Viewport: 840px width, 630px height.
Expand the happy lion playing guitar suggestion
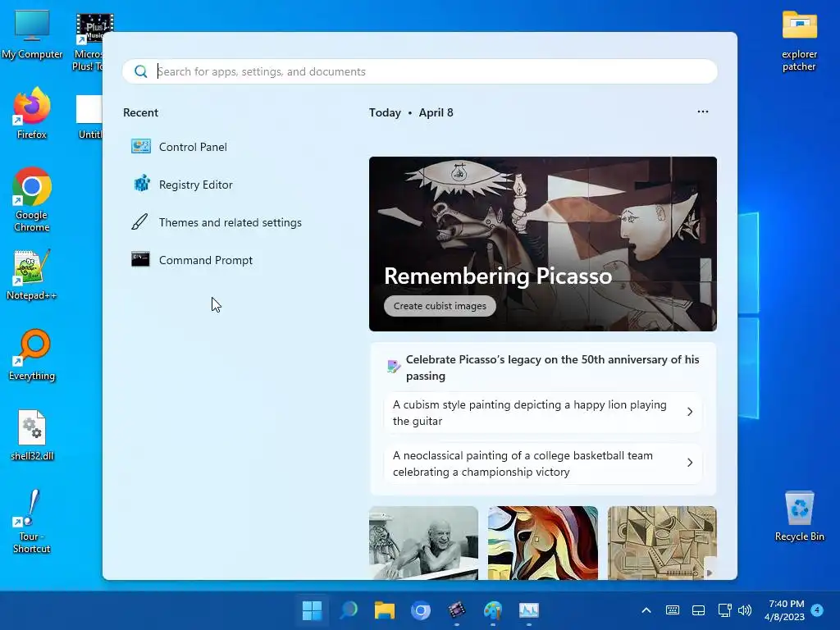point(543,413)
